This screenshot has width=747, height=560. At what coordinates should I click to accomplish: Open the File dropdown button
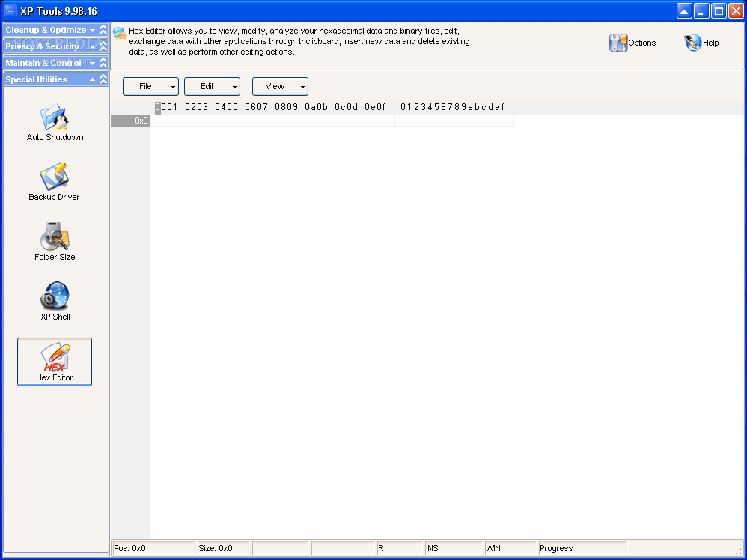pos(150,86)
